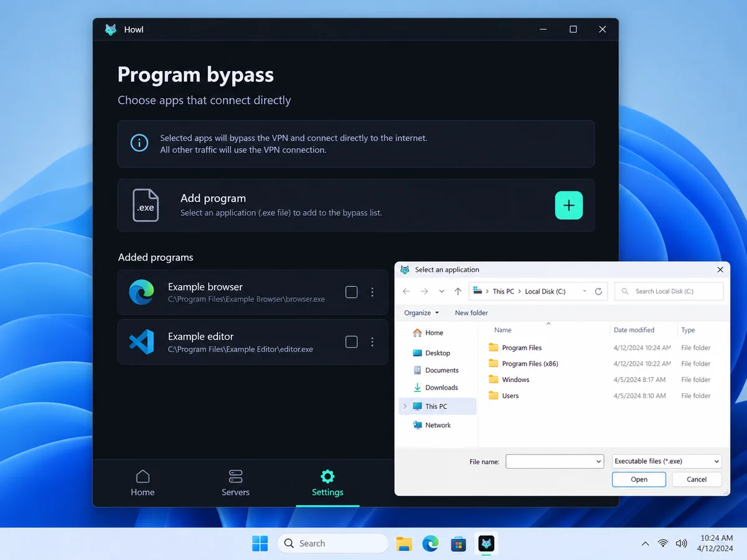The height and width of the screenshot is (560, 747).
Task: Launch Microsoft Edge from the taskbar
Action: click(x=431, y=543)
